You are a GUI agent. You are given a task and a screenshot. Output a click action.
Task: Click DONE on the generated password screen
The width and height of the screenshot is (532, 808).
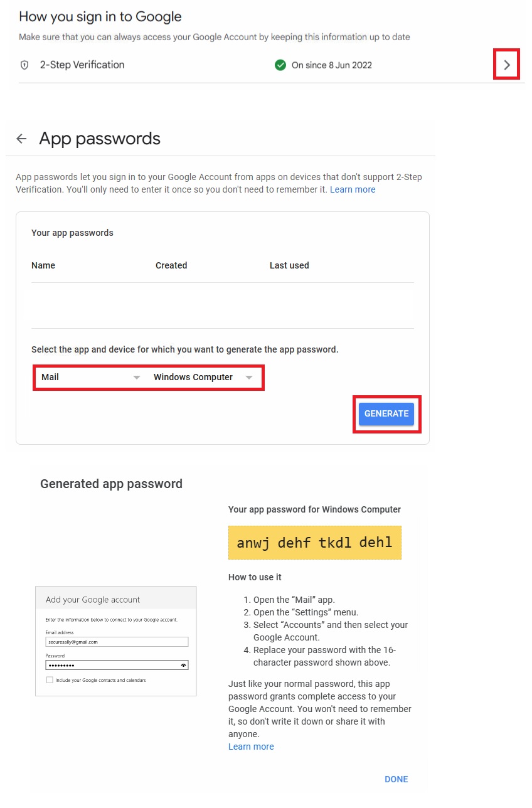click(396, 779)
